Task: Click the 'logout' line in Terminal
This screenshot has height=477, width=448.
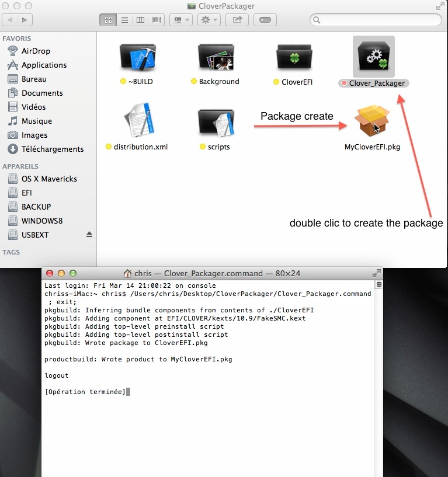Action: (57, 375)
